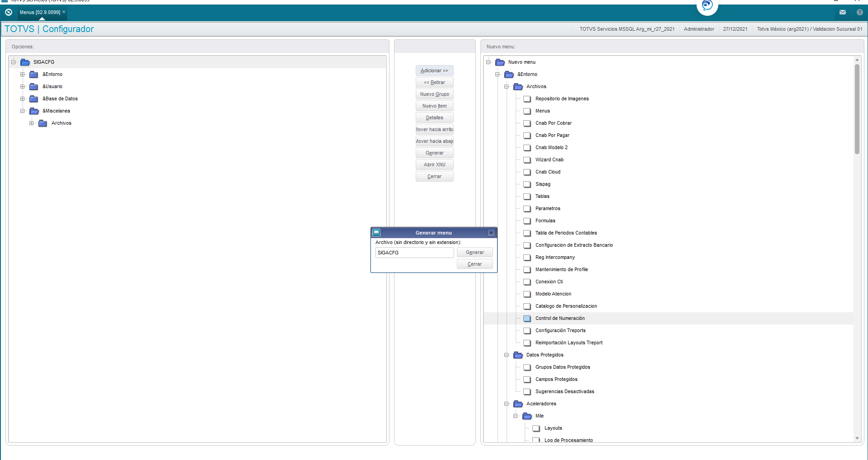Click the &Usuario folder icon in Opciones

click(x=34, y=86)
